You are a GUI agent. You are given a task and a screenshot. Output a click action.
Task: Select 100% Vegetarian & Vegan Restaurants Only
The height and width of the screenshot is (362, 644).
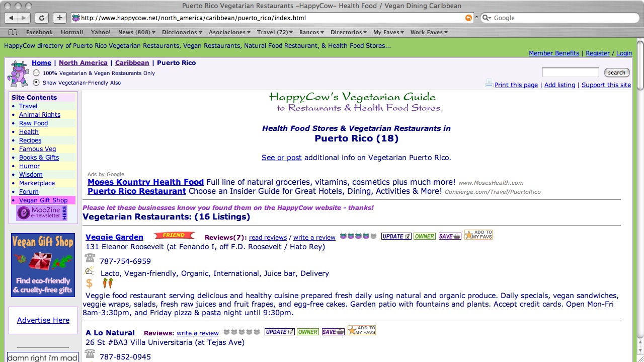36,73
